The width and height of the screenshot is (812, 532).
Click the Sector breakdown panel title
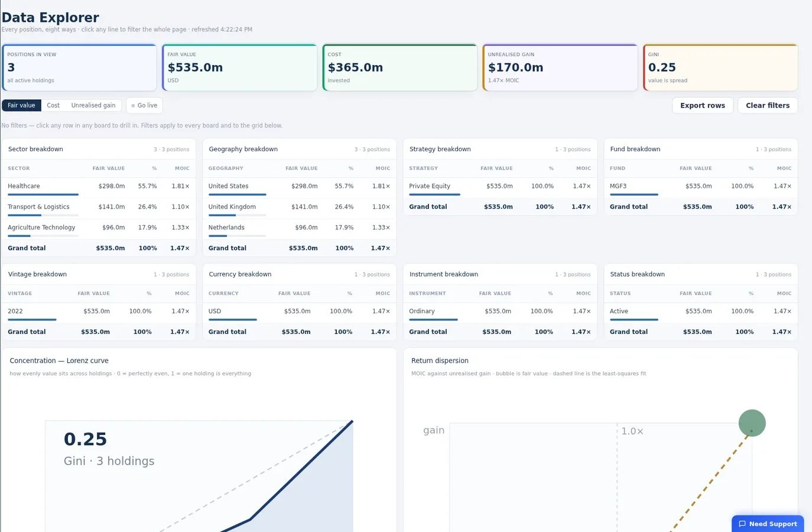35,150
